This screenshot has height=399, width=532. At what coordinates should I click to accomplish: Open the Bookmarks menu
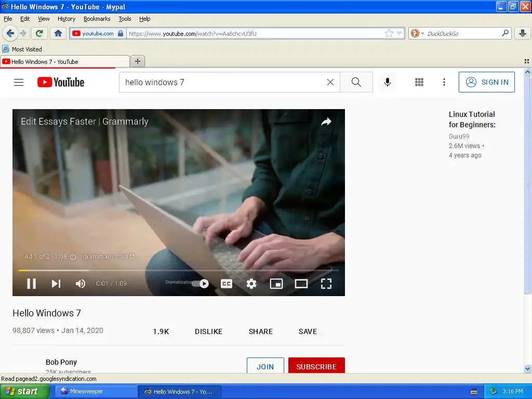coord(97,19)
